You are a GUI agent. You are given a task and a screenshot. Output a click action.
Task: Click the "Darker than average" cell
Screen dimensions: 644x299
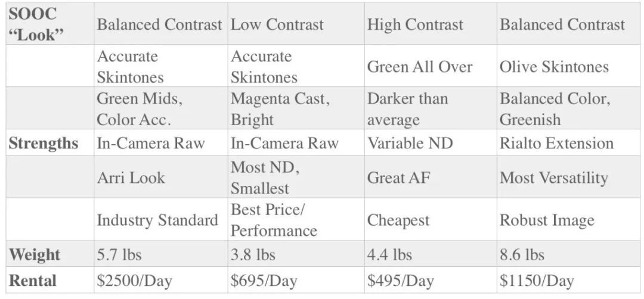(x=407, y=109)
